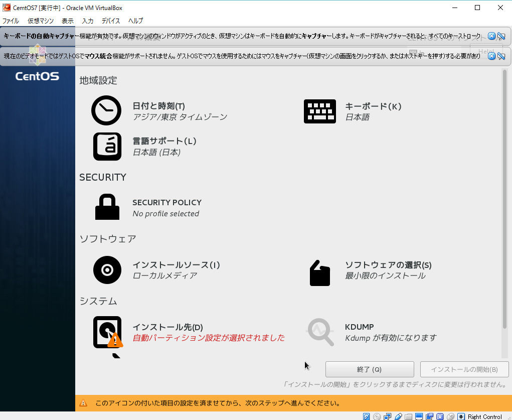Suppress future mouse integration notifications
The image size is (512, 420).
coord(501,56)
